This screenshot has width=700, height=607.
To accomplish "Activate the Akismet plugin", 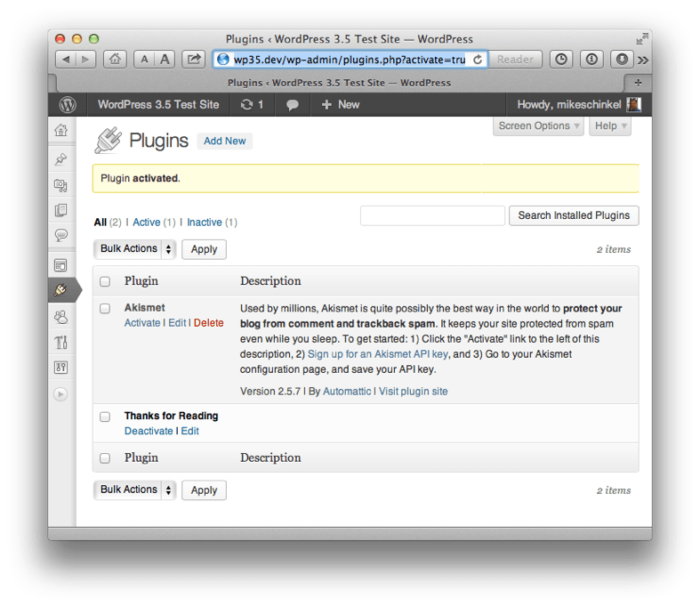I will (x=142, y=323).
